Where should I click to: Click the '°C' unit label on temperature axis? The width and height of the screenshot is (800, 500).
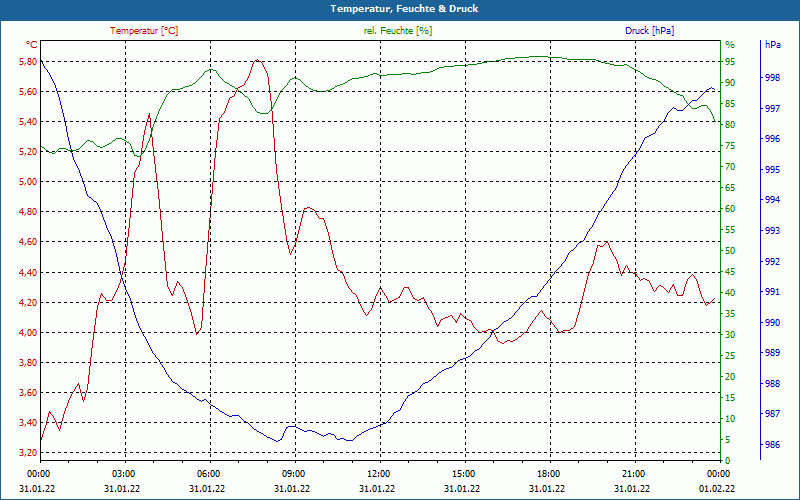coord(32,45)
